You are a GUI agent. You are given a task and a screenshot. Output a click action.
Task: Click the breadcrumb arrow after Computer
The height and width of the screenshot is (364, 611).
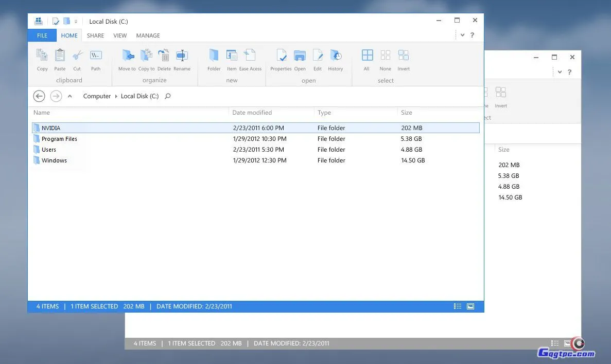pos(116,96)
